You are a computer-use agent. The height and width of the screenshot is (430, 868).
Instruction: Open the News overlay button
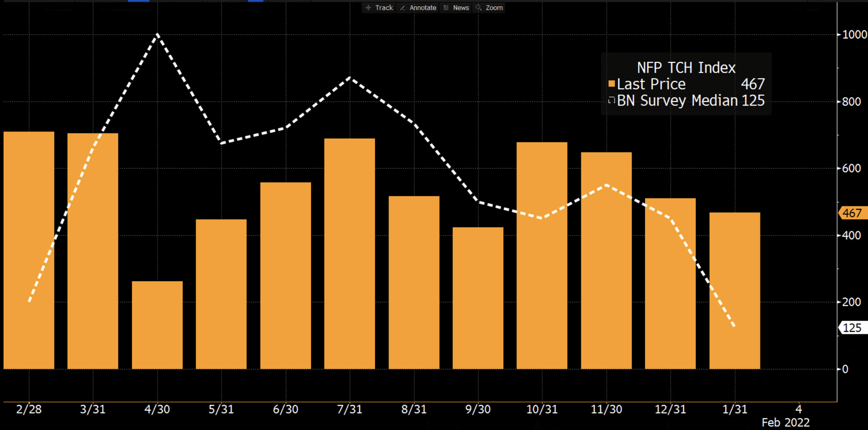456,8
